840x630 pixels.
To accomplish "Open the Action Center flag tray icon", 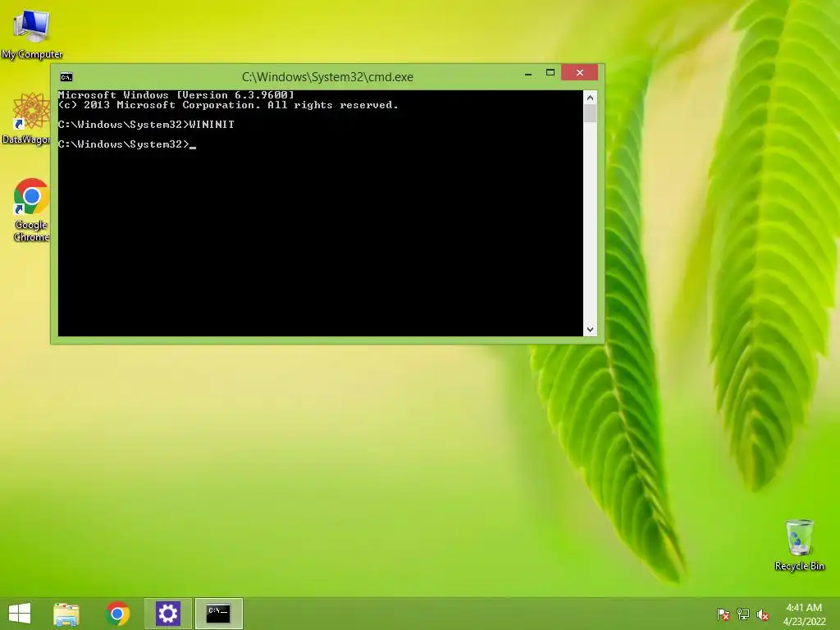I will pos(723,614).
